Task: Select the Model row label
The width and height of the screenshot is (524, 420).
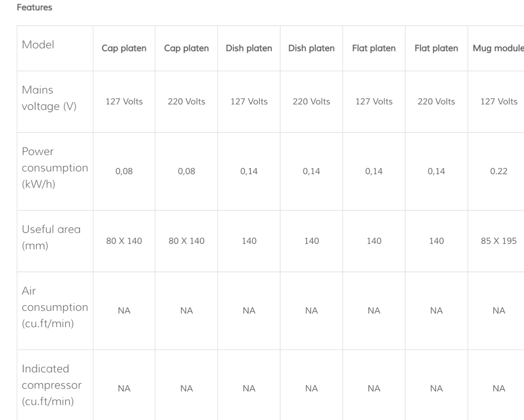Action: (38, 45)
